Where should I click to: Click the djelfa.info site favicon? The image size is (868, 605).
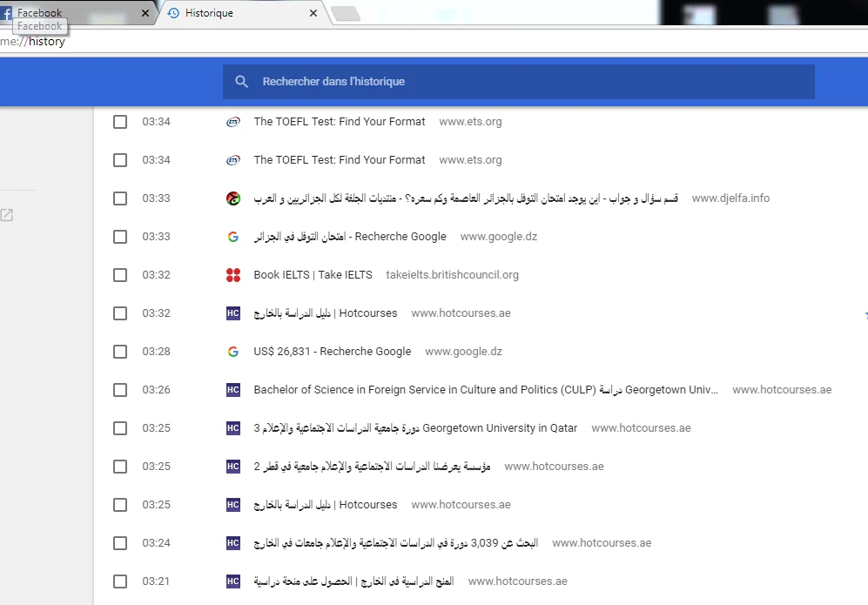232,198
